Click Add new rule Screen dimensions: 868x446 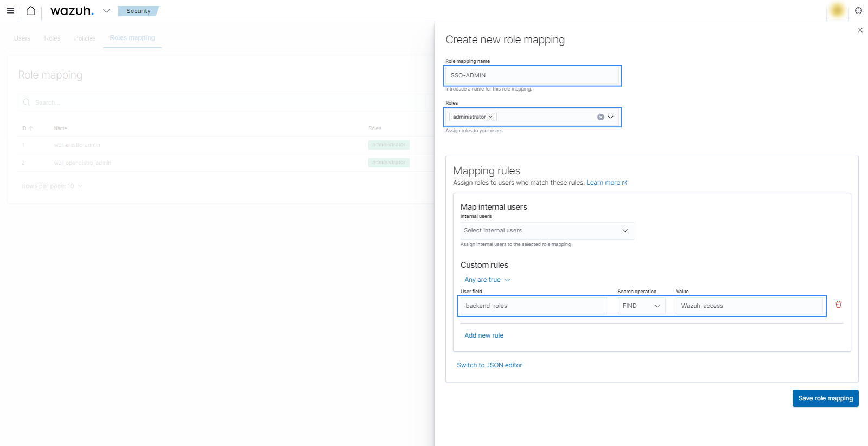click(x=484, y=335)
